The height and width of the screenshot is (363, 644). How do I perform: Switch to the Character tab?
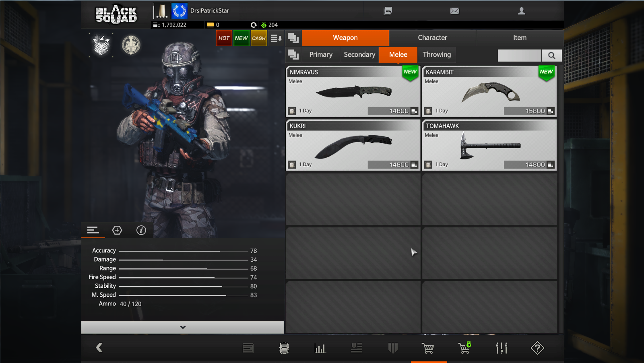point(433,38)
